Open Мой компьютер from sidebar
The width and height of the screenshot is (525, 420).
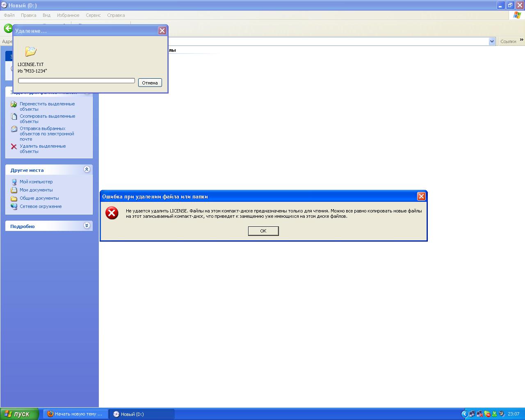coord(36,182)
